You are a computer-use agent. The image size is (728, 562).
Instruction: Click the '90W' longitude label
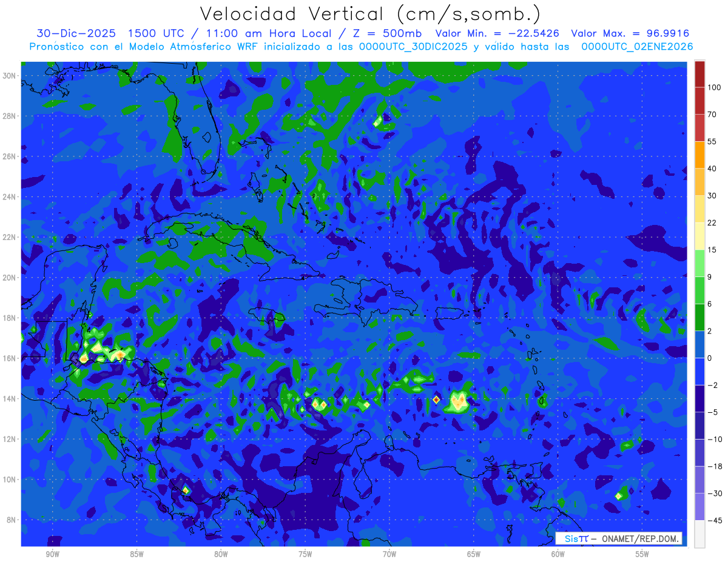(52, 554)
